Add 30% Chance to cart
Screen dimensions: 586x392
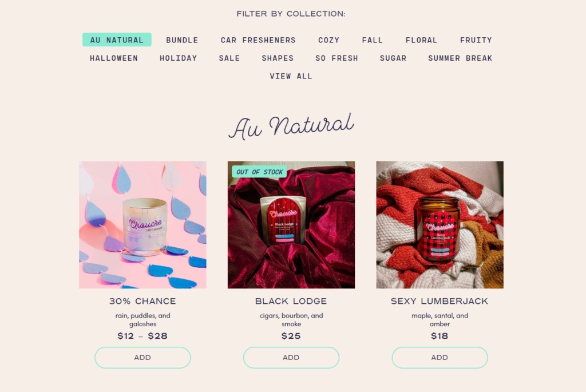tap(142, 358)
